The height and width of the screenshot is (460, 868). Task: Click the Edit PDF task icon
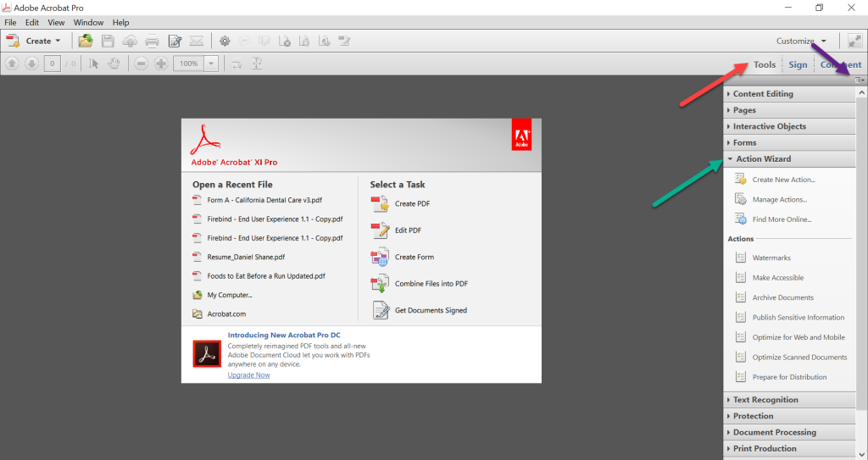coord(380,230)
